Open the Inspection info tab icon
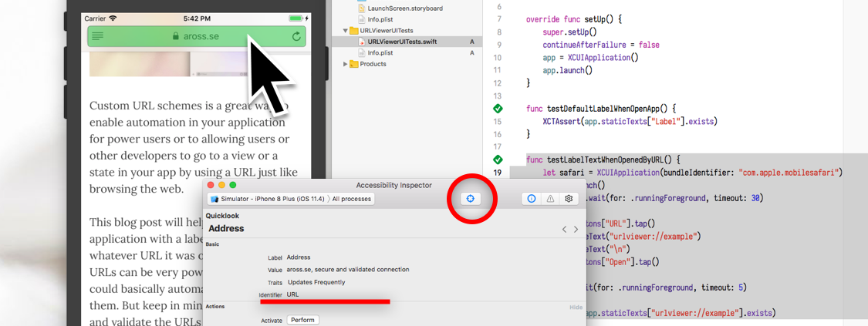 (x=532, y=199)
